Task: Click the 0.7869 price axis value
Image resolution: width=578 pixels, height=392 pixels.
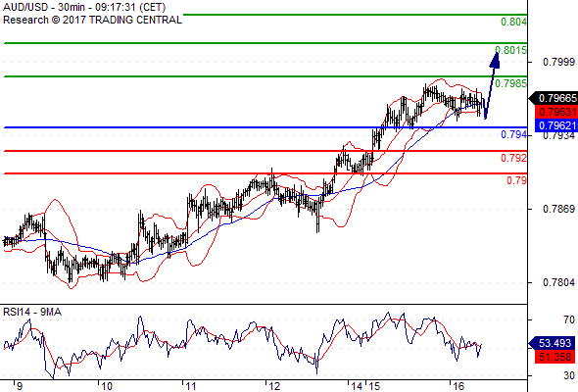Action: (558, 209)
